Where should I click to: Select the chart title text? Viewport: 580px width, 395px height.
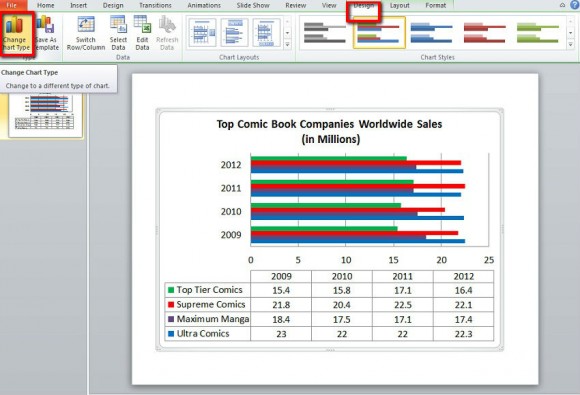click(329, 132)
